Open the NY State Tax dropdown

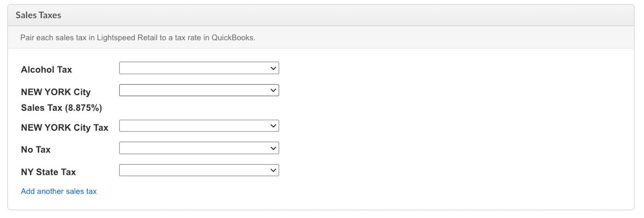[x=199, y=170]
